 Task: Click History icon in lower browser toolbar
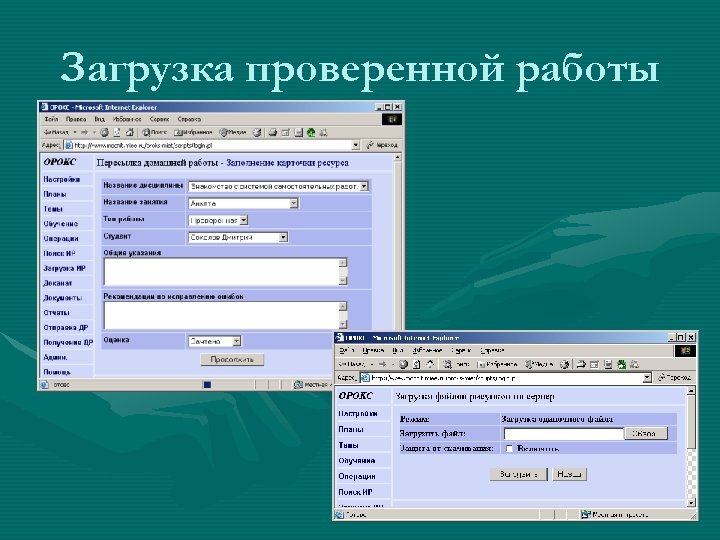click(564, 364)
